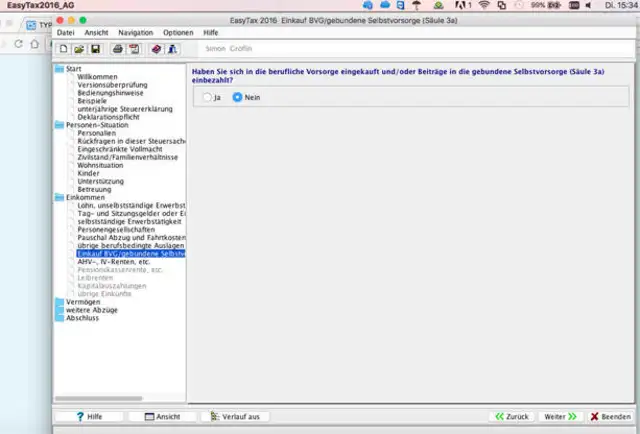This screenshot has width=640, height=434.
Task: Select Personalien tree item
Action: [x=96, y=133]
